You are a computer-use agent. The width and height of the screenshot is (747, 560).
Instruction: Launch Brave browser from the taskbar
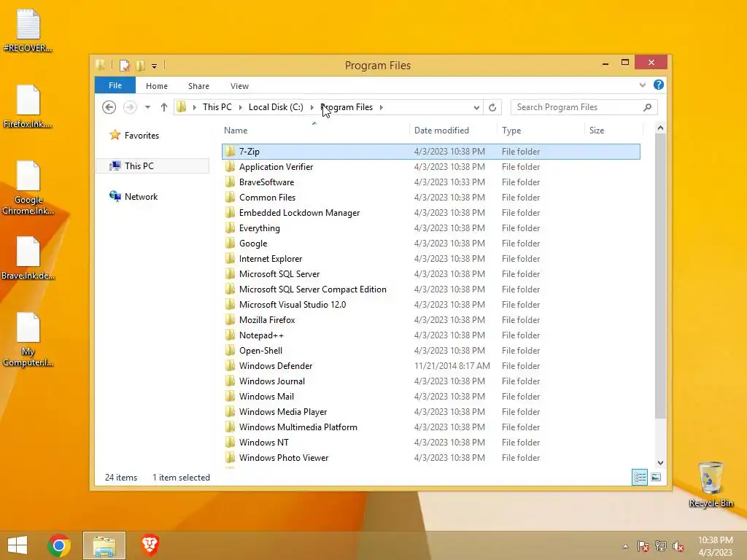[x=150, y=545]
